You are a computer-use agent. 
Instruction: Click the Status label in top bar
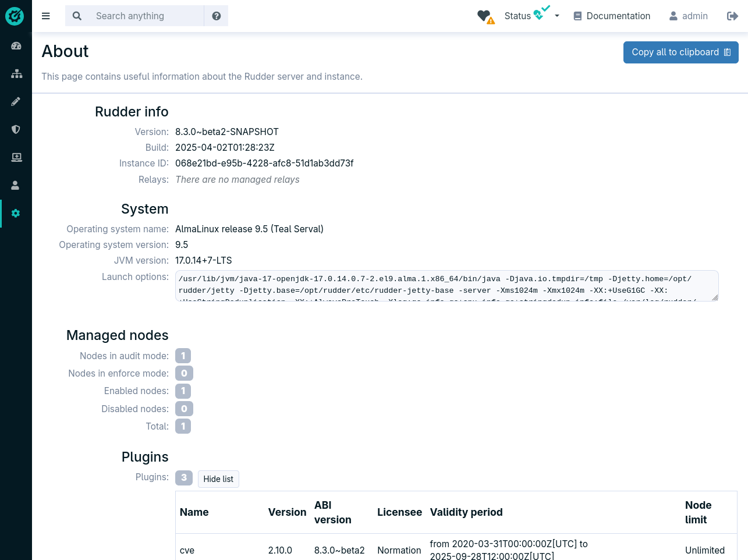coord(517,16)
